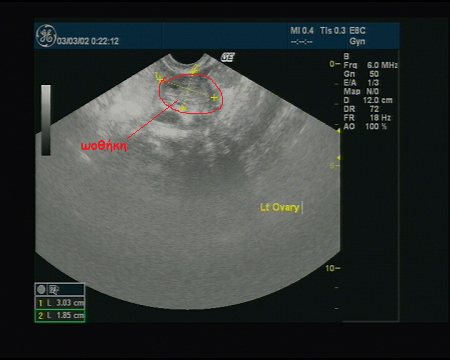The image size is (450, 360).
Task: Click the lower focal zone arrow near the 5 mark
Action: 338,158
